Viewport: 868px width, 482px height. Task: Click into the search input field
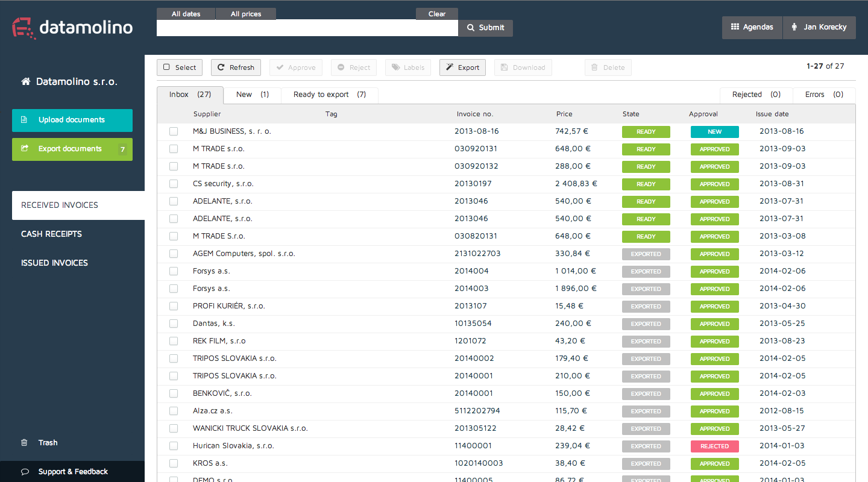coord(307,28)
